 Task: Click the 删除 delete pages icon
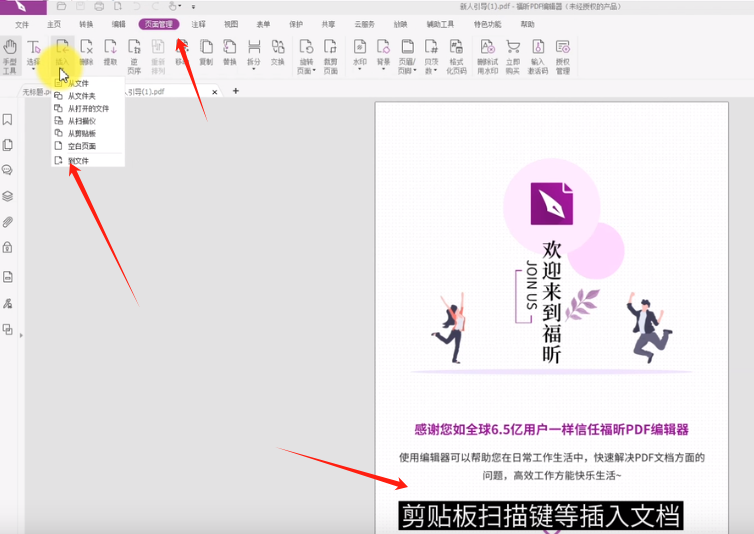tap(86, 52)
